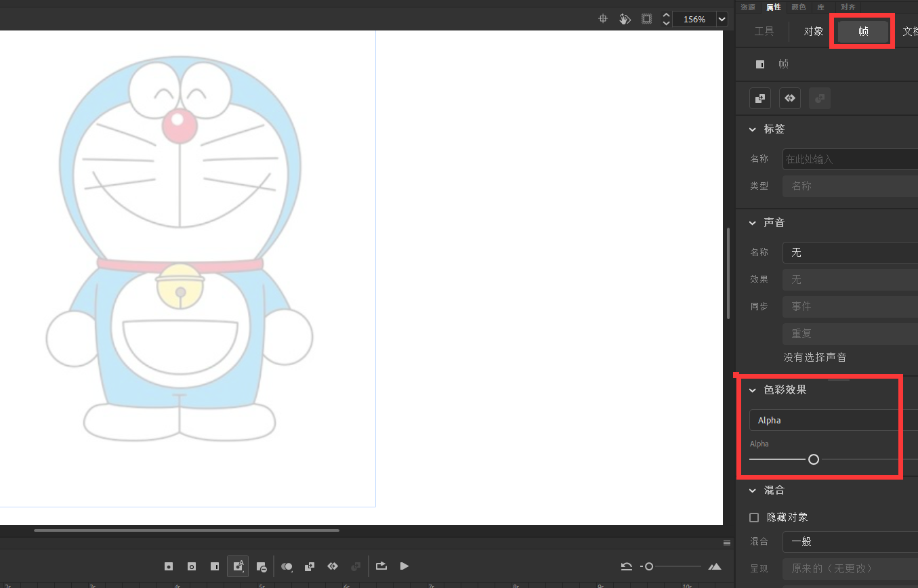This screenshot has width=918, height=588.
Task: Select the 对象 properties tab
Action: pos(814,31)
